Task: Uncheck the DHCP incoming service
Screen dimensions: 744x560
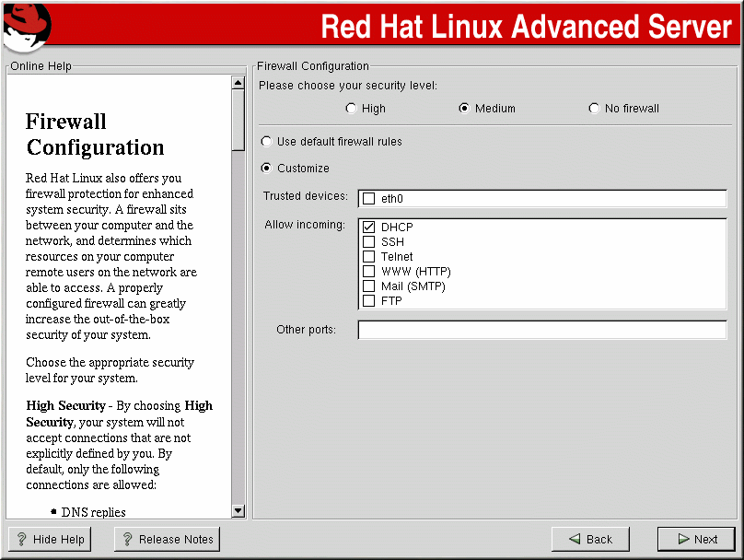Action: pos(368,227)
